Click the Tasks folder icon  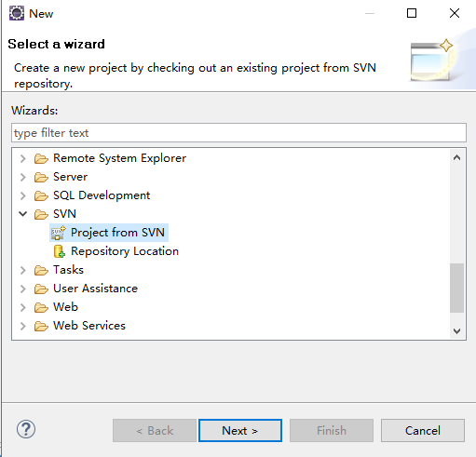click(41, 270)
